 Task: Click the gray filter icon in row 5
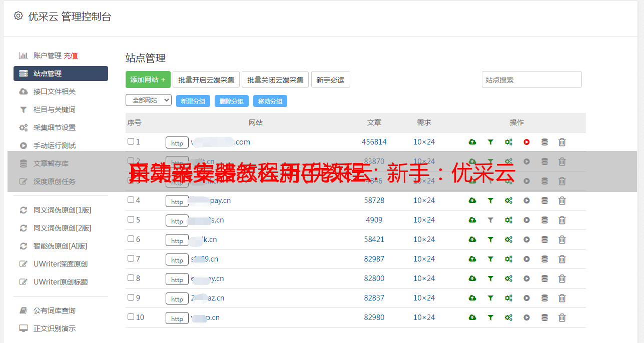(490, 220)
